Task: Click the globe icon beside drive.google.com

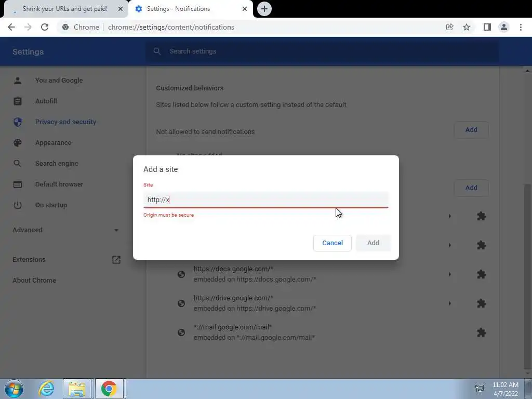Action: coord(181,303)
